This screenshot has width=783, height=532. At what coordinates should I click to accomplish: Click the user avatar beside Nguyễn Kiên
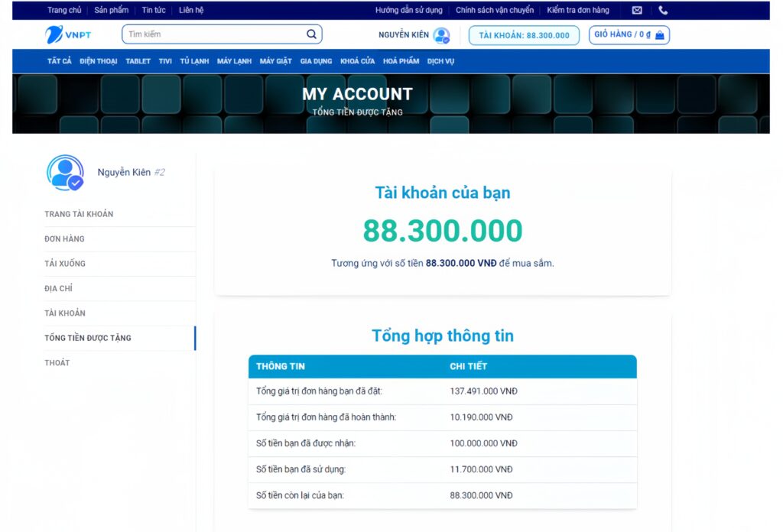click(441, 35)
